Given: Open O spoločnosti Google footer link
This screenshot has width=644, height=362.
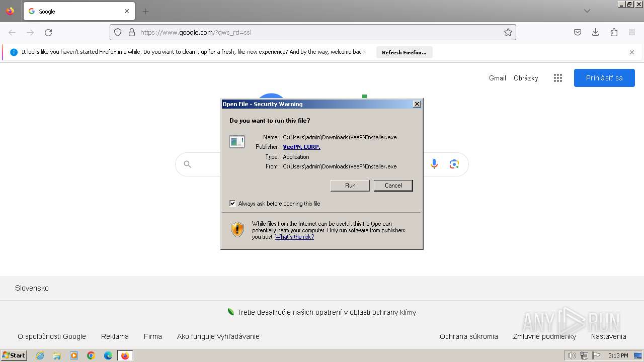Looking at the screenshot, I should (52, 336).
